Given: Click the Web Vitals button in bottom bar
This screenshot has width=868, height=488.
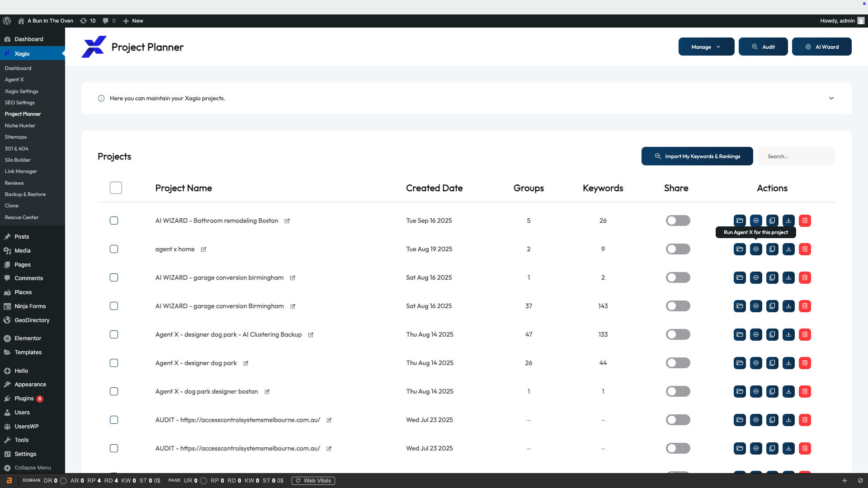Looking at the screenshot, I should 313,481.
